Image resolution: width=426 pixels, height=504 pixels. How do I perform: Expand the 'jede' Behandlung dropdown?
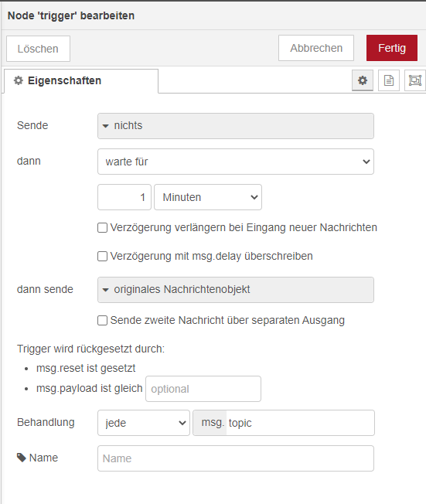[x=144, y=423]
